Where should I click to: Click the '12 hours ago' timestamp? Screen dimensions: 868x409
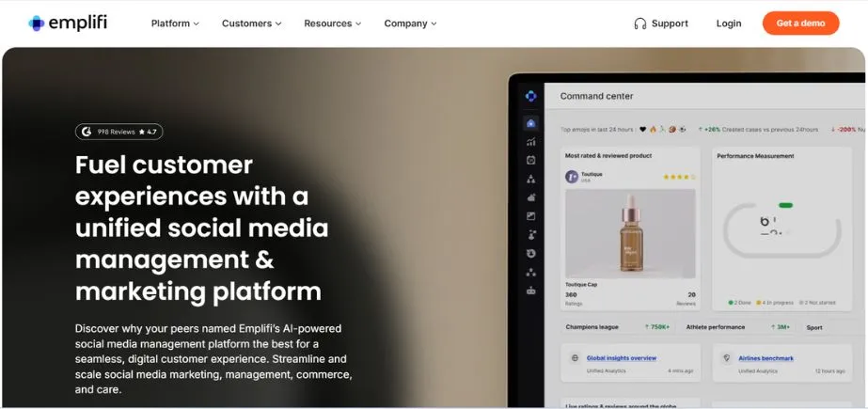click(829, 370)
